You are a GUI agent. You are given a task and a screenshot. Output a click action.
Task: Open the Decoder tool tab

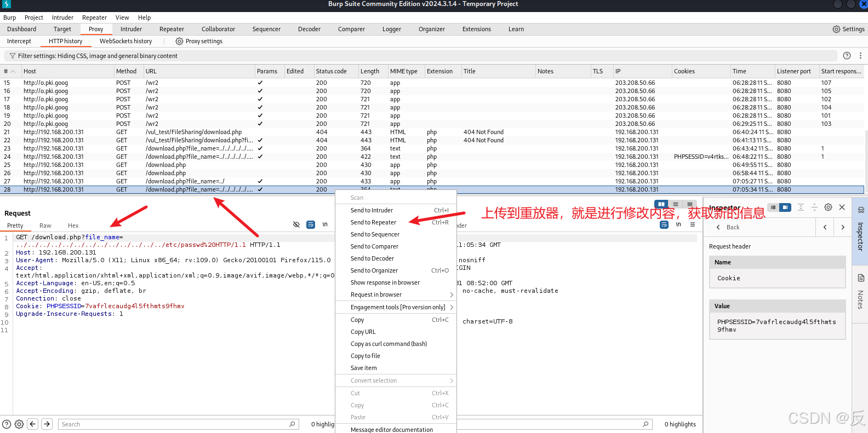(309, 29)
